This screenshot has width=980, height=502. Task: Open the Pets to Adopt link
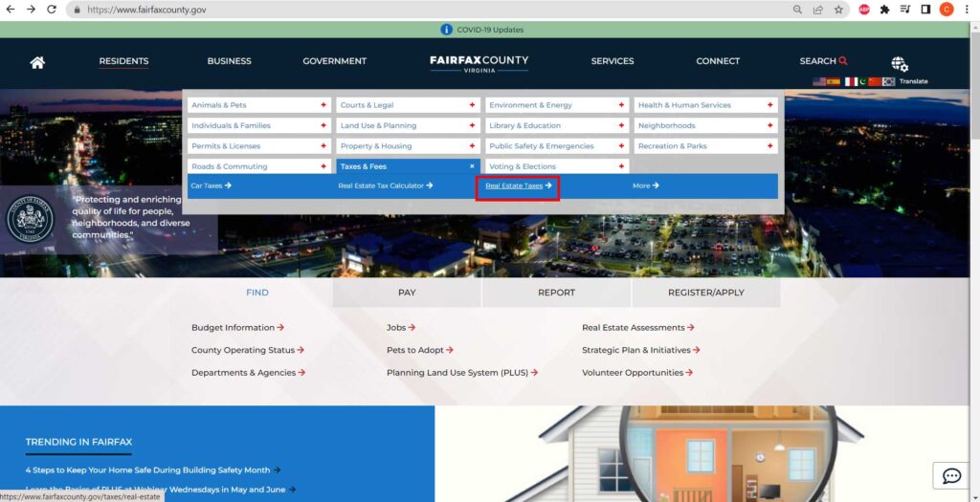click(x=420, y=350)
